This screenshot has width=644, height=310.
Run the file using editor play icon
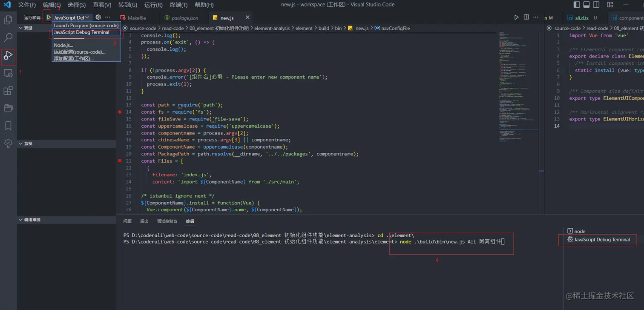[516, 17]
